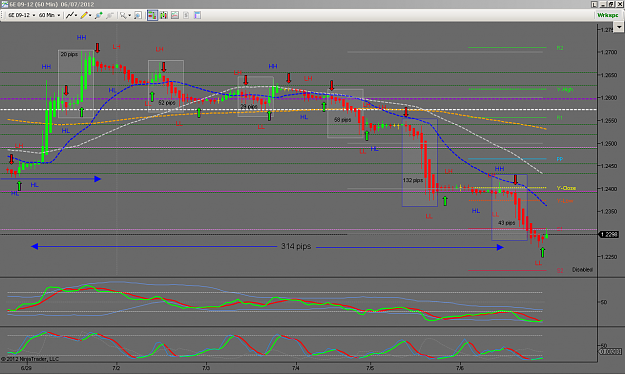The image size is (625, 375).
Task: Expand the drawing tools dropdown arrow
Action: click(x=90, y=16)
